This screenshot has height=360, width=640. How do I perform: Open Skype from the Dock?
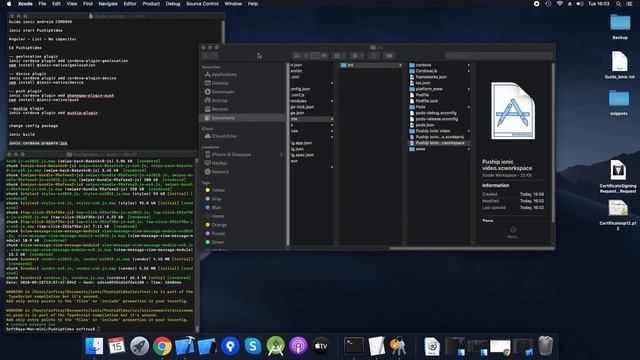coord(253,346)
